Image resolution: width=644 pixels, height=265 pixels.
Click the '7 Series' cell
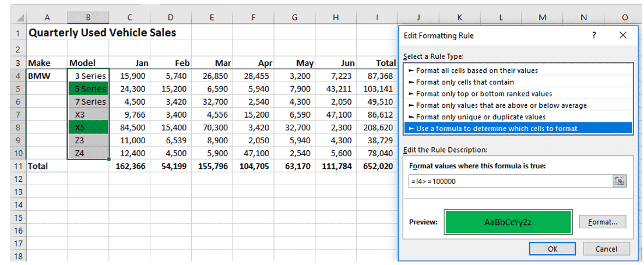89,101
